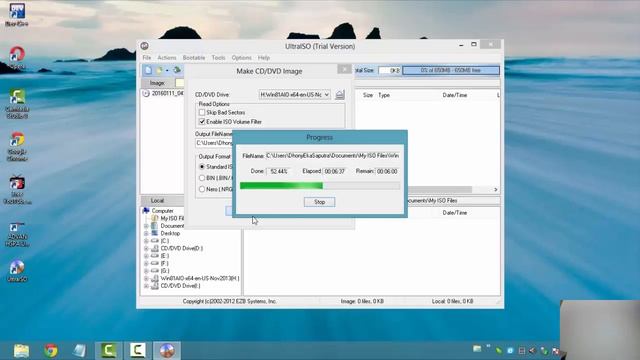Image resolution: width=640 pixels, height=360 pixels.
Task: Open the CD/DVD Drive dropdown
Action: point(327,95)
